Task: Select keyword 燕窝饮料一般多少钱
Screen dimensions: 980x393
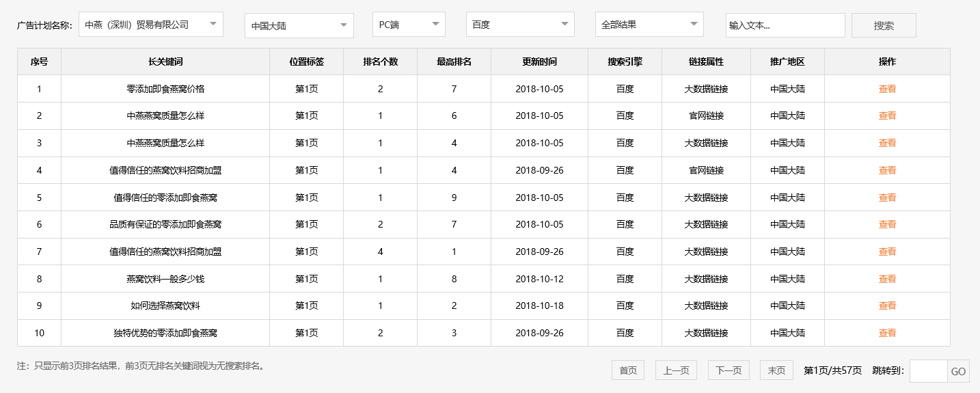Action: [165, 279]
